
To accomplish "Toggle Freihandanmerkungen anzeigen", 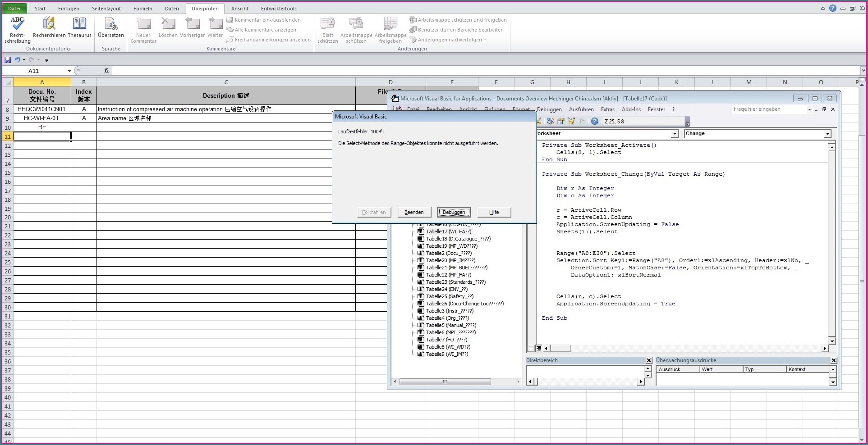I will click(x=268, y=40).
